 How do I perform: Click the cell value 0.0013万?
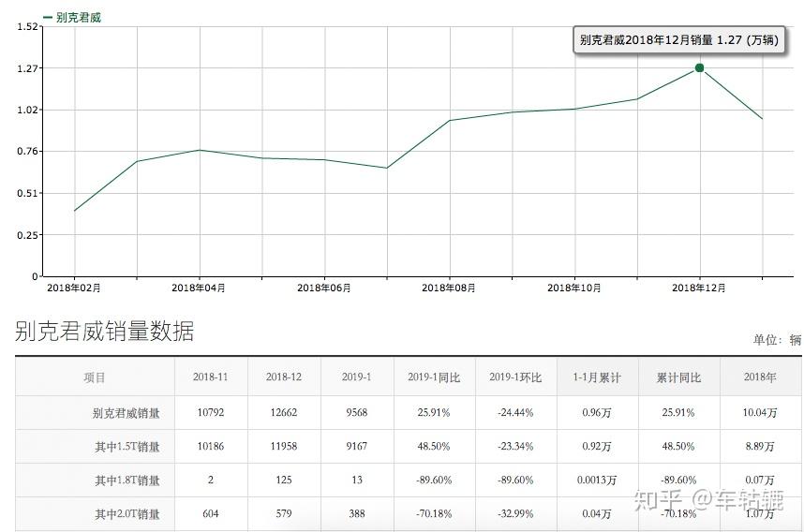click(x=597, y=480)
